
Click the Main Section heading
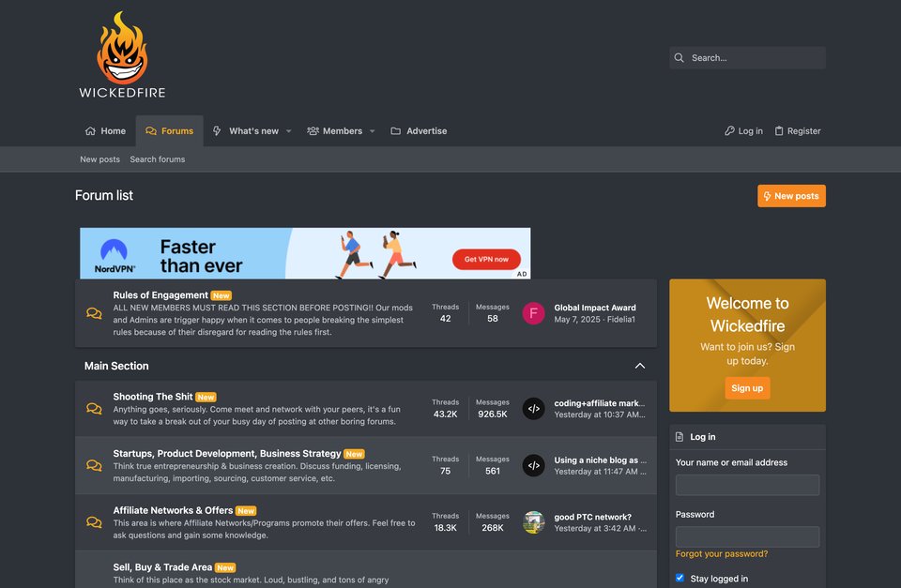pos(116,366)
